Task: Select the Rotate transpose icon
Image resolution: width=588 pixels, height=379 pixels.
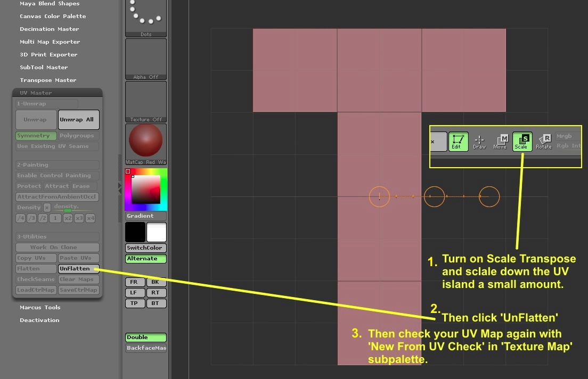Action: tap(543, 141)
